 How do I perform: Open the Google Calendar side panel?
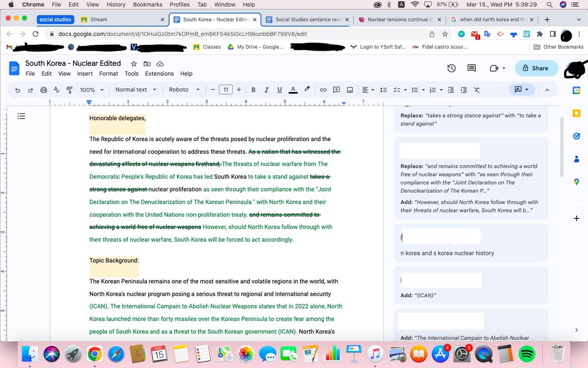coord(576,91)
